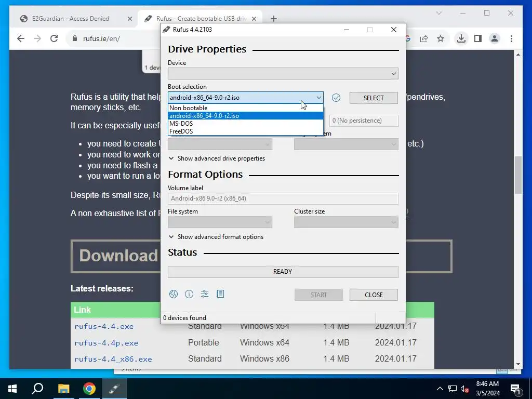The width and height of the screenshot is (532, 399).
Task: Download rufus-4.4.exe link
Action: point(104,326)
